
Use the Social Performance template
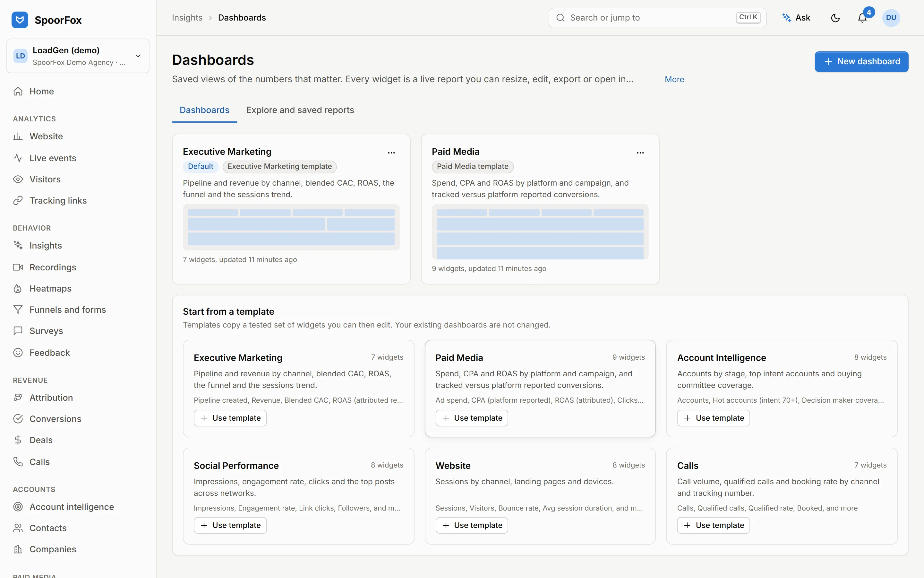[x=230, y=525]
